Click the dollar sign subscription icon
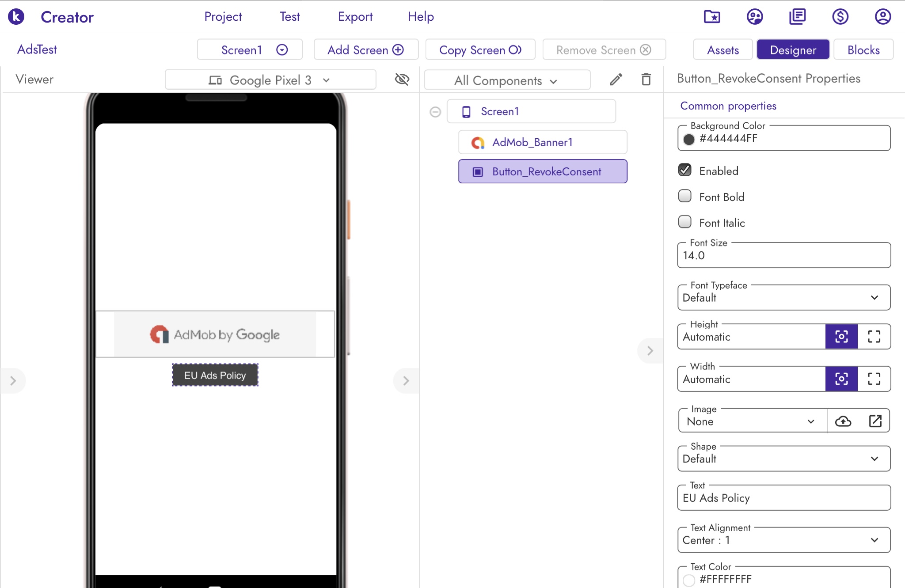The image size is (905, 588). point(840,17)
